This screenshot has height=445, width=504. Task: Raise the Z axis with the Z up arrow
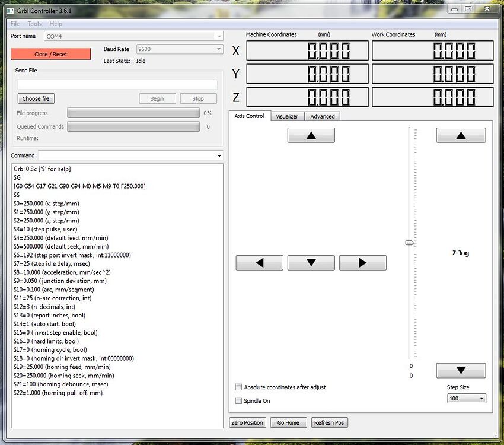[x=461, y=135]
